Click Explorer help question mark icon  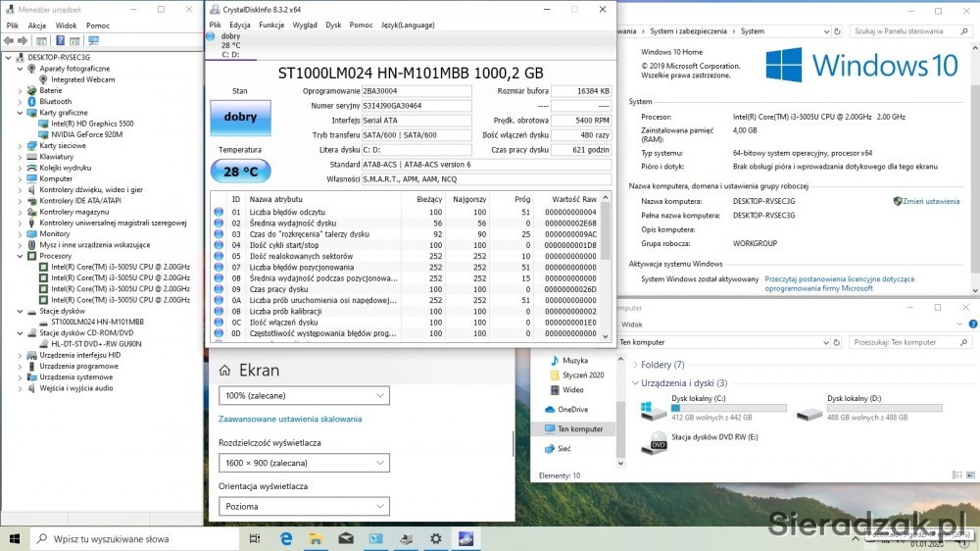[x=973, y=325]
